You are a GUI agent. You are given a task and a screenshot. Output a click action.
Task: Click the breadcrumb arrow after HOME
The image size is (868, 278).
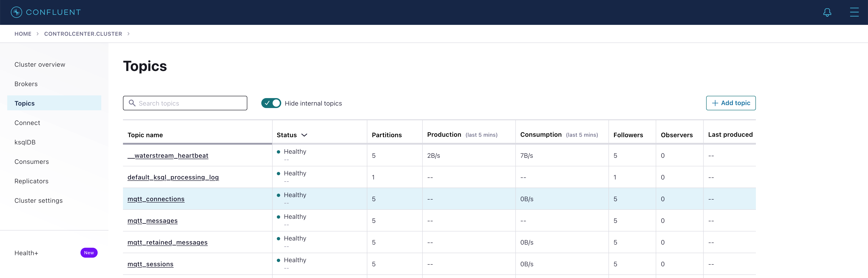point(38,34)
